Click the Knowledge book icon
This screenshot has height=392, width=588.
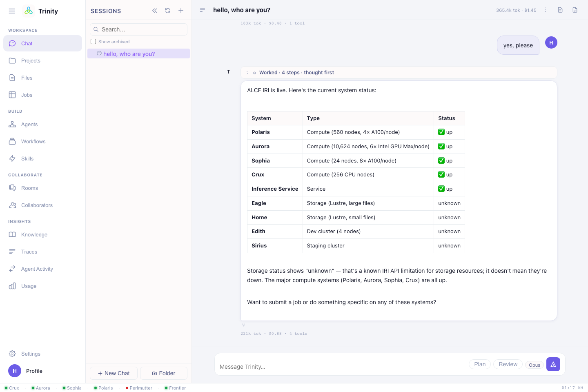click(12, 234)
